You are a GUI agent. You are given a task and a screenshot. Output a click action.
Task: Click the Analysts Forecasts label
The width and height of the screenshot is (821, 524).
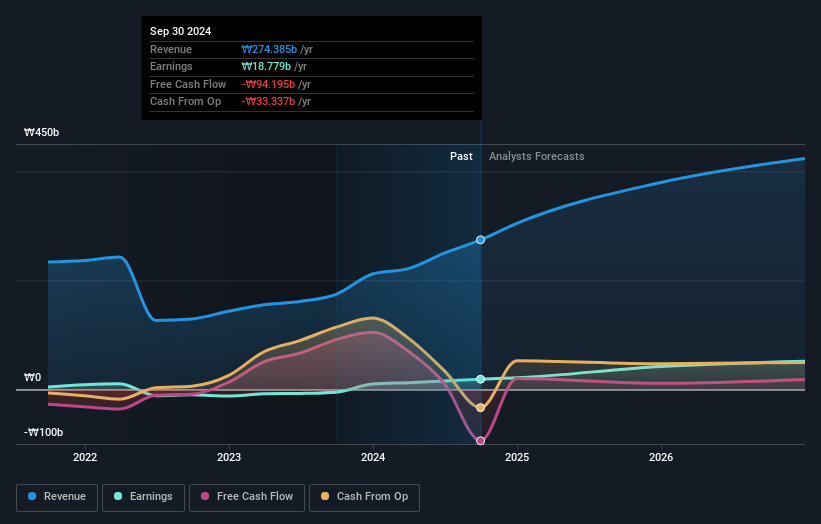(537, 156)
